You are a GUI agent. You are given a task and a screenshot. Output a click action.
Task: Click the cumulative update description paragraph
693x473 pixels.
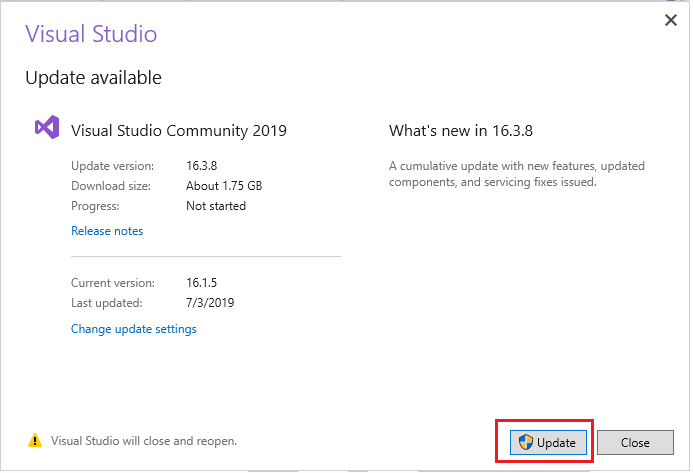click(x=517, y=174)
